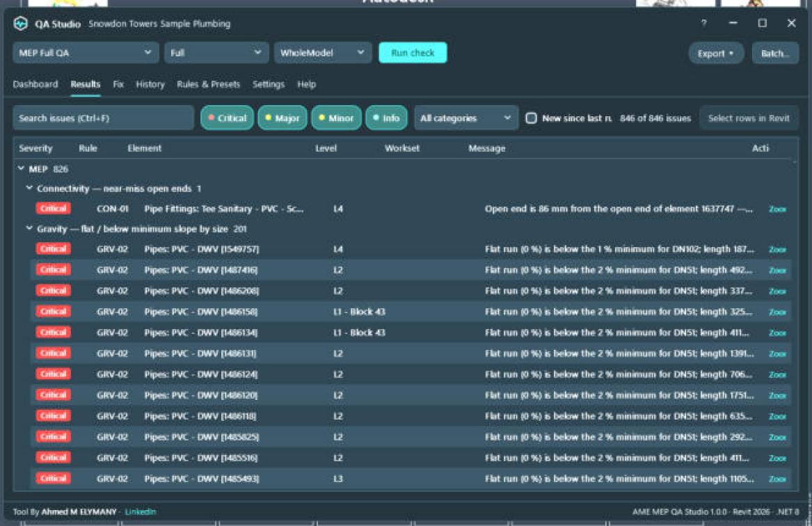Switch to the Dashboard tab
The image size is (812, 526).
coord(35,84)
